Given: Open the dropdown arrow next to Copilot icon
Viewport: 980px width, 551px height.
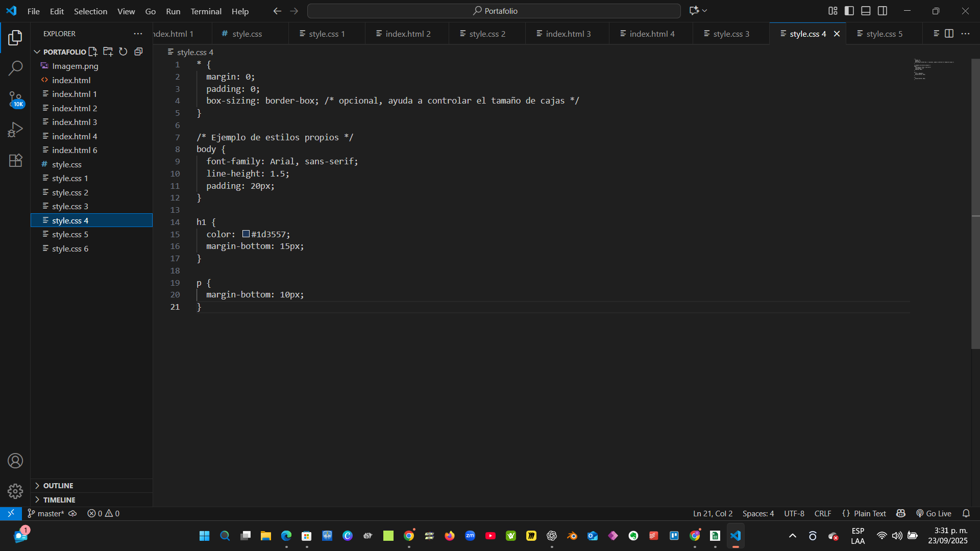Looking at the screenshot, I should point(705,11).
